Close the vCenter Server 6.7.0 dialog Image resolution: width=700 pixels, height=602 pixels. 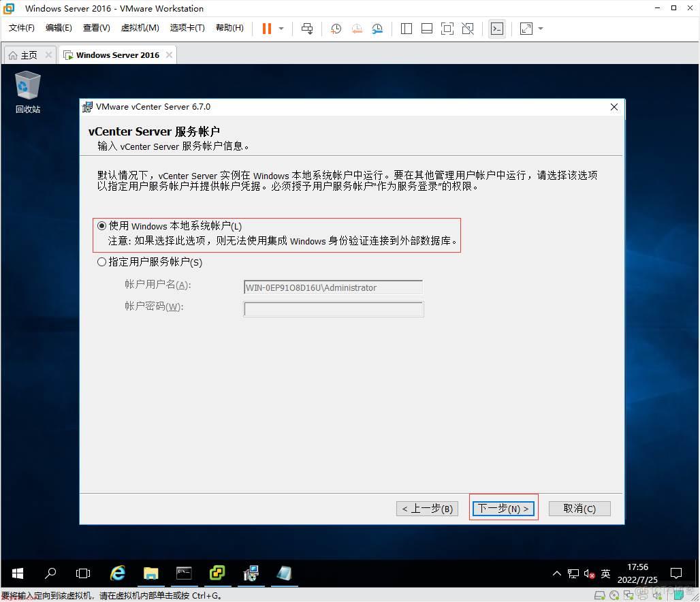pos(614,107)
